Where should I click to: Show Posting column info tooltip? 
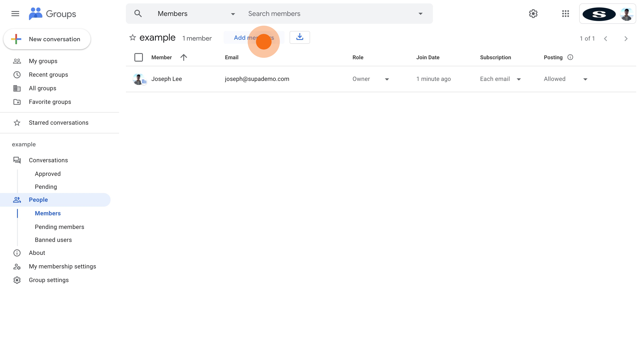coord(570,57)
